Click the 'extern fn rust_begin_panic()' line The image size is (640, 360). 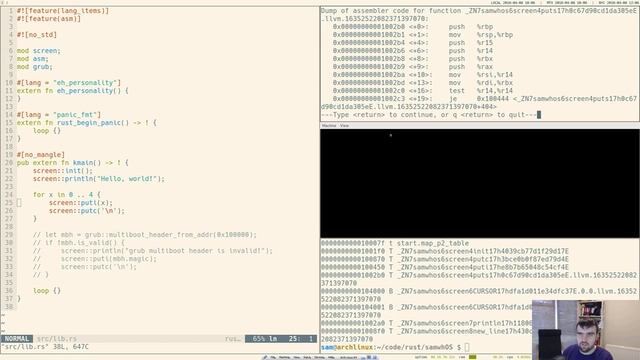pyautogui.click(x=87, y=123)
